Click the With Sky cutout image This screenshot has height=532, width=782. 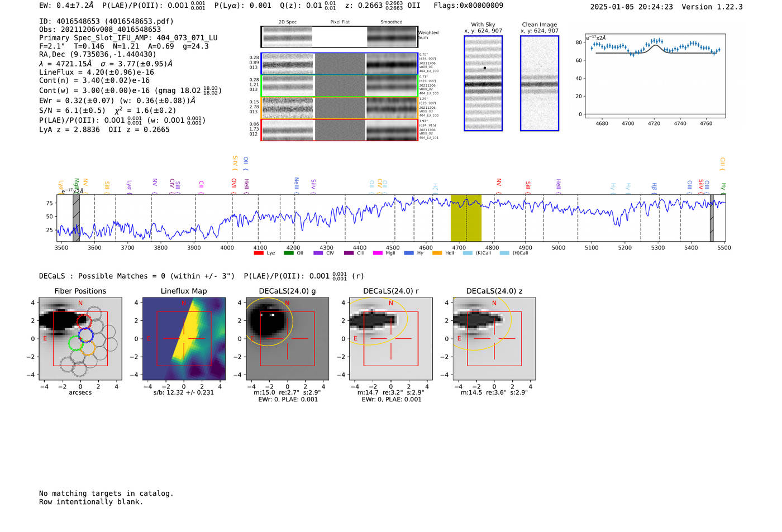(483, 83)
